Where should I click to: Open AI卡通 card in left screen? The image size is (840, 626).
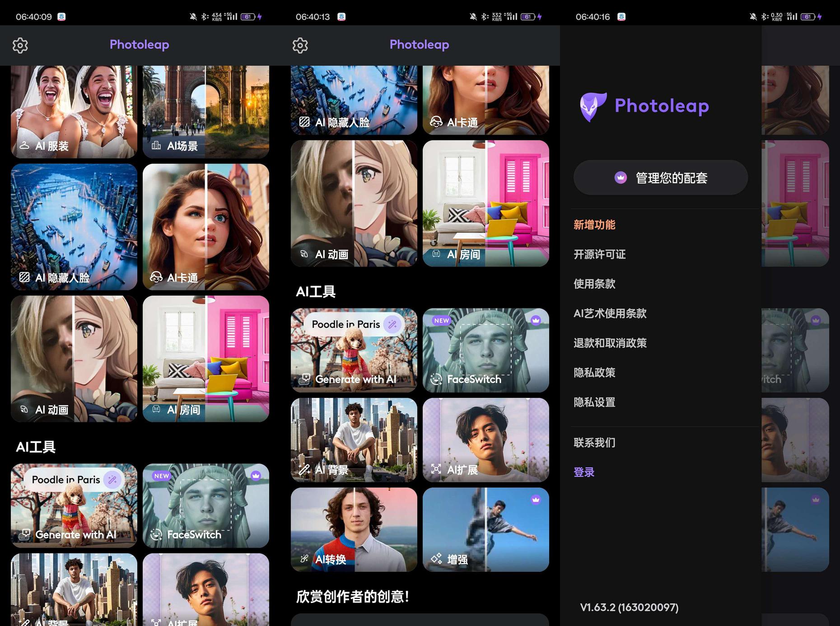(x=206, y=227)
